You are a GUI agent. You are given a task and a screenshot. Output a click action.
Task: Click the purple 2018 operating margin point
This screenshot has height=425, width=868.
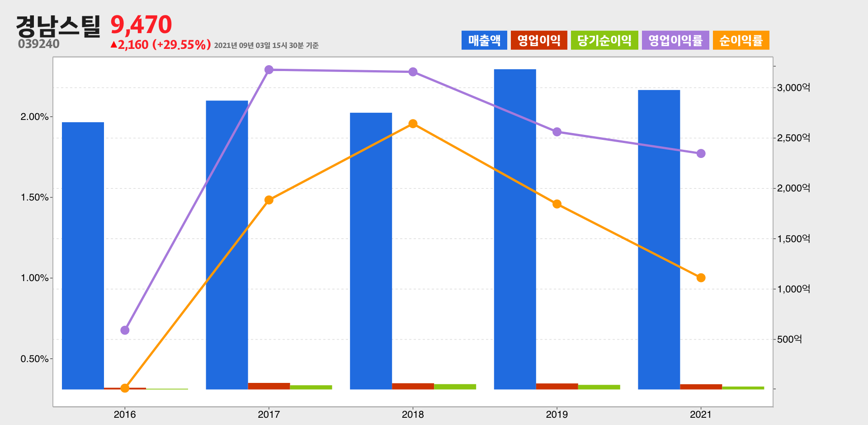413,72
